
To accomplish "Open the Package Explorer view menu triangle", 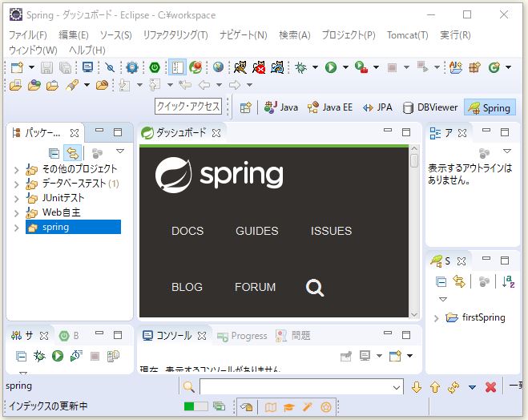I will pyautogui.click(x=120, y=151).
